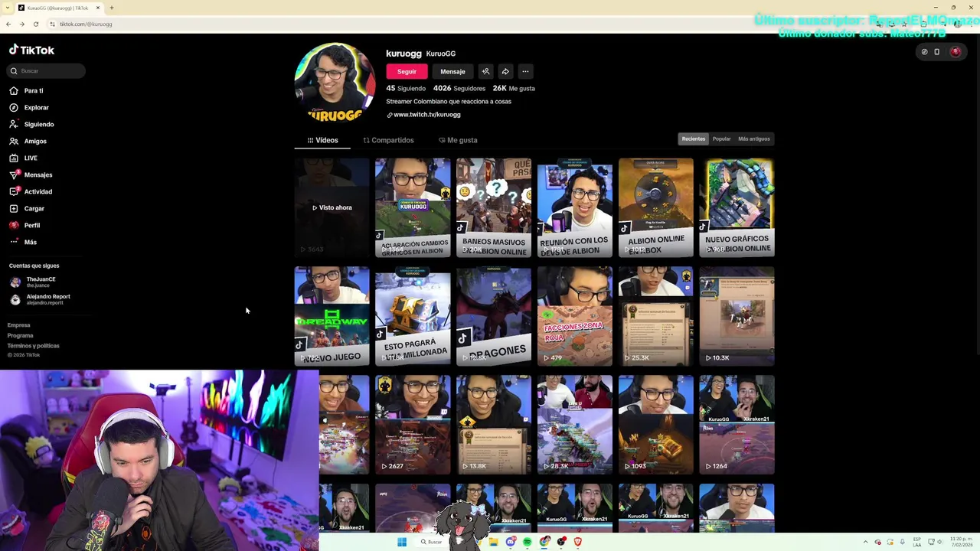Viewport: 980px width, 551px height.
Task: Open the Albion Online en Xbox video
Action: (x=656, y=207)
